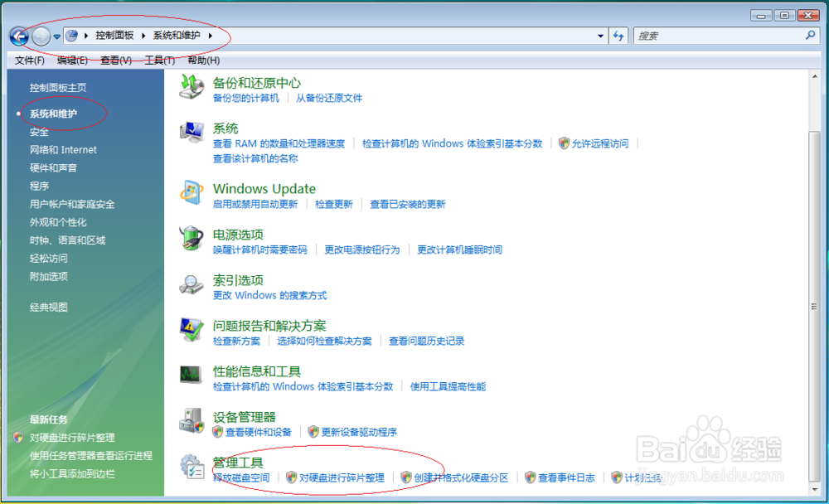Click the 设备管理器 hardware icon
829x504 pixels.
tap(191, 421)
